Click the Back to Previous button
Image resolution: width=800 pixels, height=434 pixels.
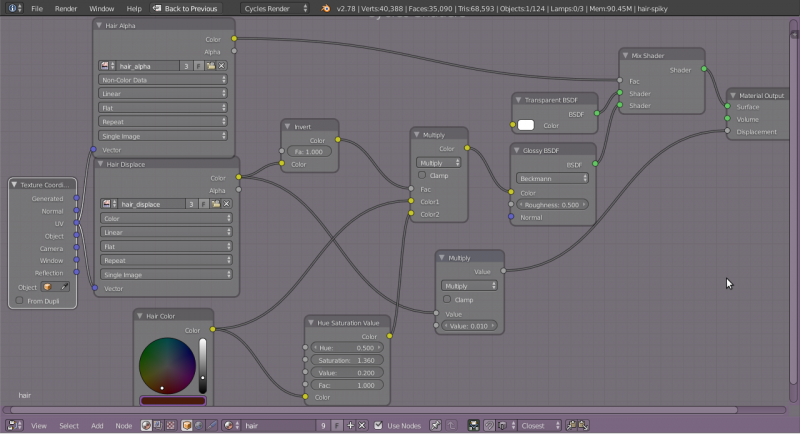pyautogui.click(x=186, y=8)
